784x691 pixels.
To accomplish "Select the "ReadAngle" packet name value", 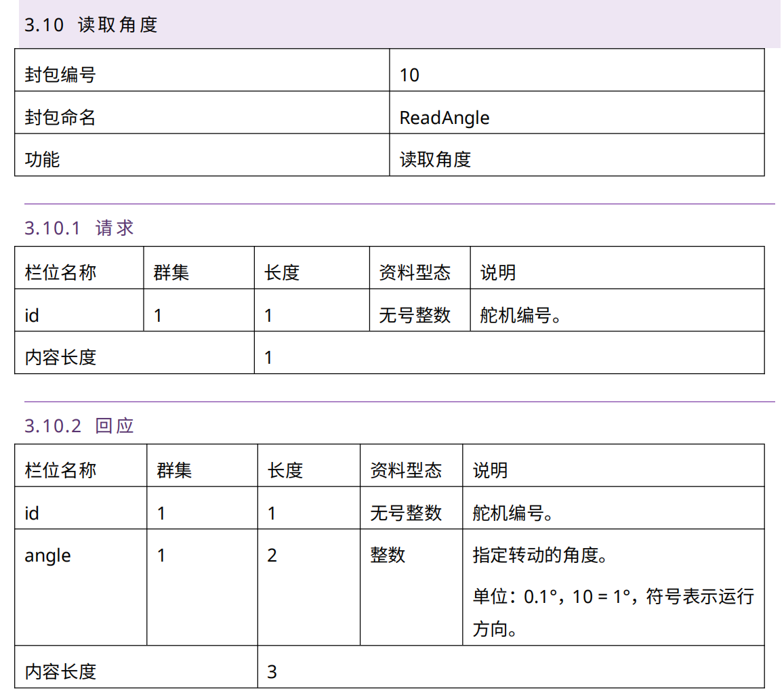I will coord(444,118).
